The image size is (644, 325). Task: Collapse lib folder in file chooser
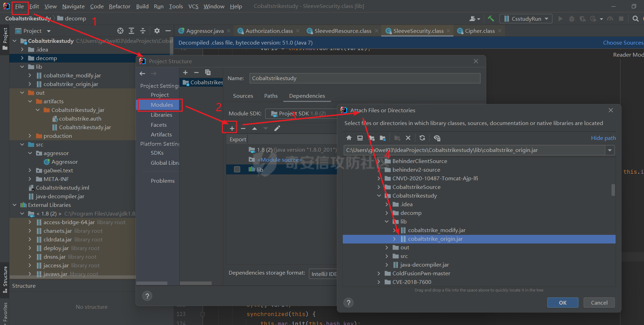point(387,222)
